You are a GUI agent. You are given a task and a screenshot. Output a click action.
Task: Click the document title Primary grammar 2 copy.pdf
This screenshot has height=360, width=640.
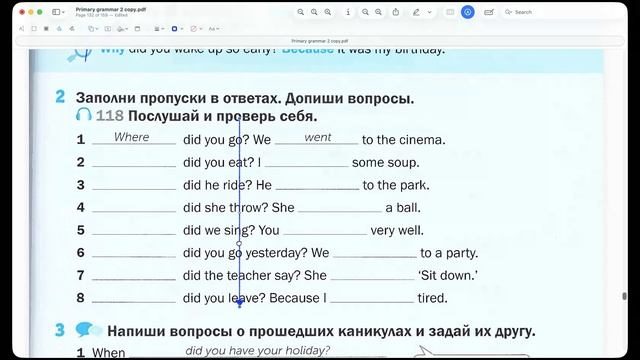111,9
